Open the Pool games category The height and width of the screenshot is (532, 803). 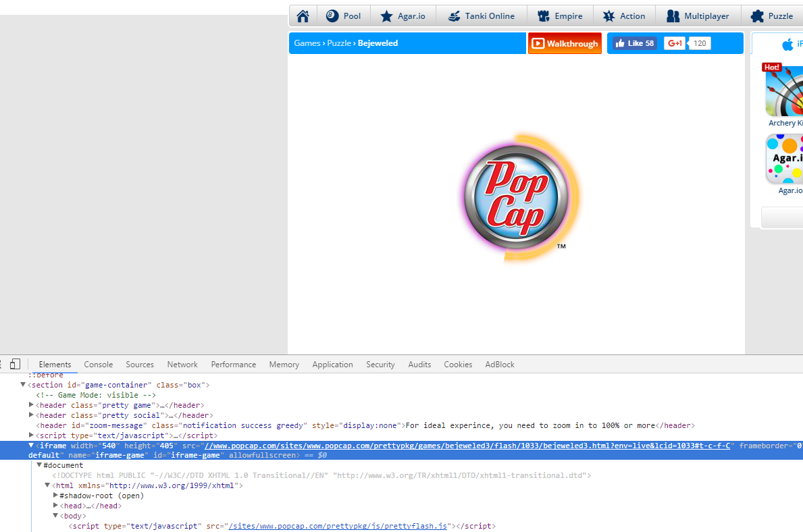point(344,16)
